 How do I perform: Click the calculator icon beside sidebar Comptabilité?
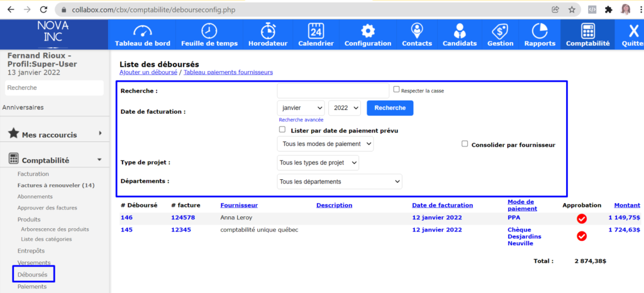tap(14, 159)
